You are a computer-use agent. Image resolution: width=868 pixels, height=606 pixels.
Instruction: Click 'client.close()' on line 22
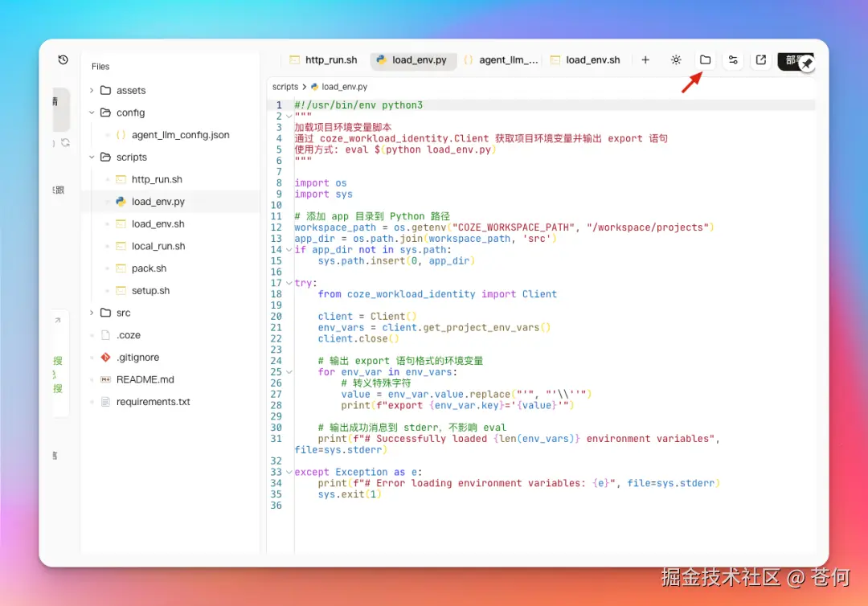358,338
